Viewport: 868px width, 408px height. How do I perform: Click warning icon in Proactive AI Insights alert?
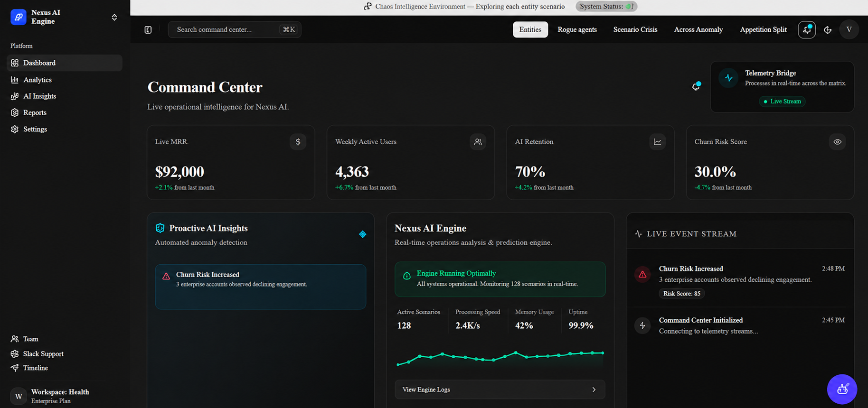click(166, 276)
